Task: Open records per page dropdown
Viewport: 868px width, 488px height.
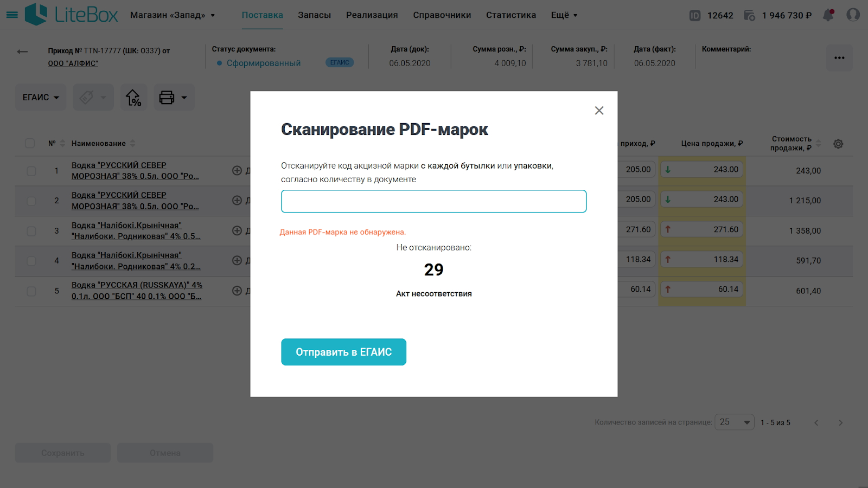Action: click(x=735, y=422)
